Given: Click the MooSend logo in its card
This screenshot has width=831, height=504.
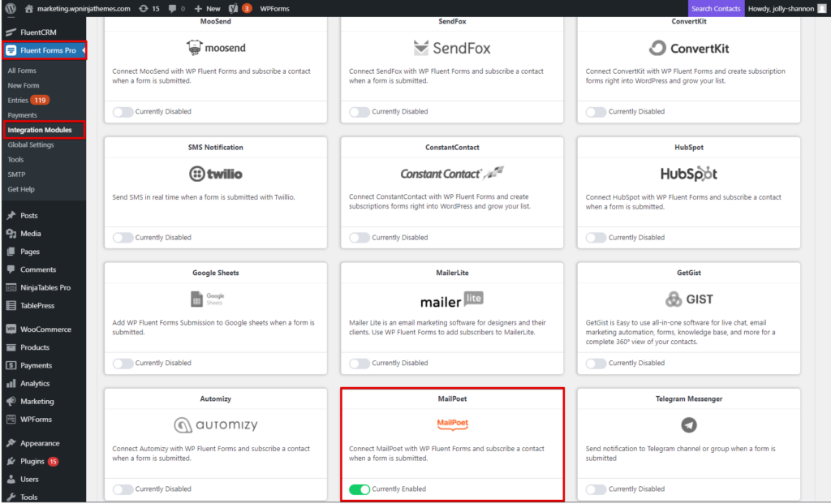Looking at the screenshot, I should click(216, 48).
